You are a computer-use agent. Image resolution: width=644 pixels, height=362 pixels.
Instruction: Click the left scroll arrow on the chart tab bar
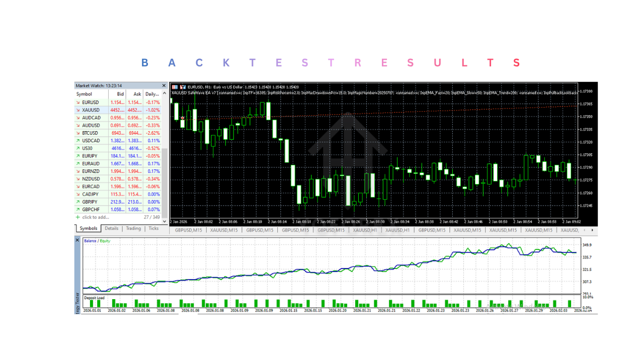coord(584,230)
